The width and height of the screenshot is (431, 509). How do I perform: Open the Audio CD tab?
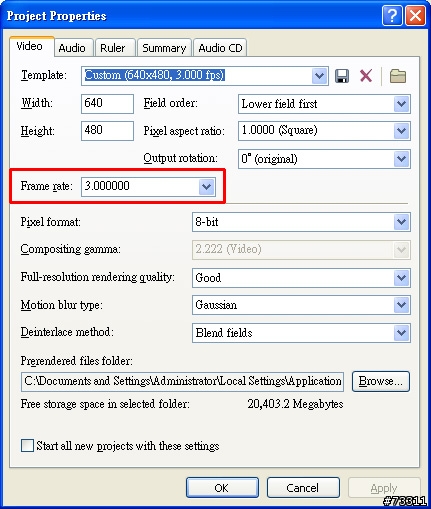pos(220,48)
